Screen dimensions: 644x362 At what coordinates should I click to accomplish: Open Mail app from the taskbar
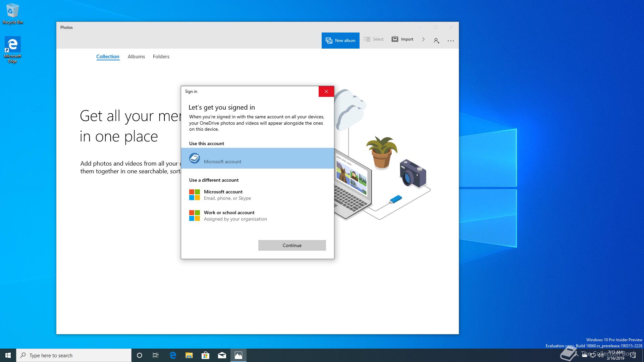coord(222,355)
